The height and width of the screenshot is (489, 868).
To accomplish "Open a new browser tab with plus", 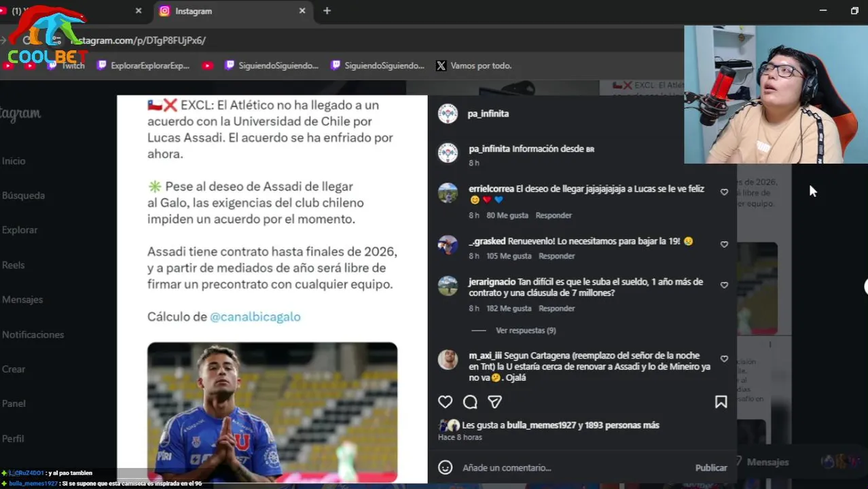I will click(x=327, y=11).
